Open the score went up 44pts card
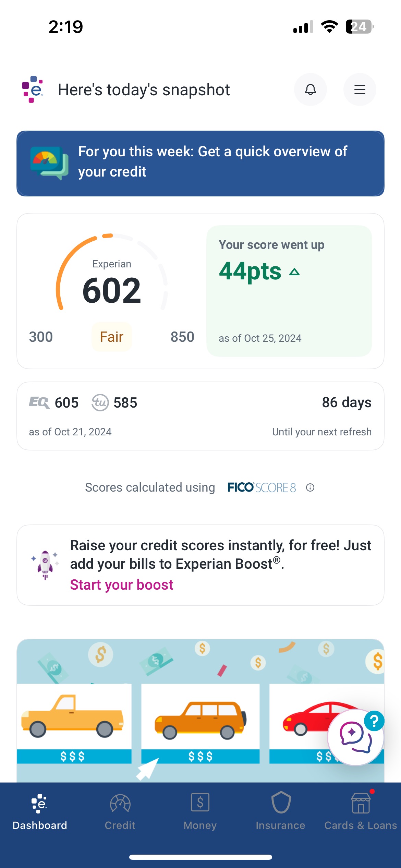This screenshot has width=401, height=868. pos(289,291)
